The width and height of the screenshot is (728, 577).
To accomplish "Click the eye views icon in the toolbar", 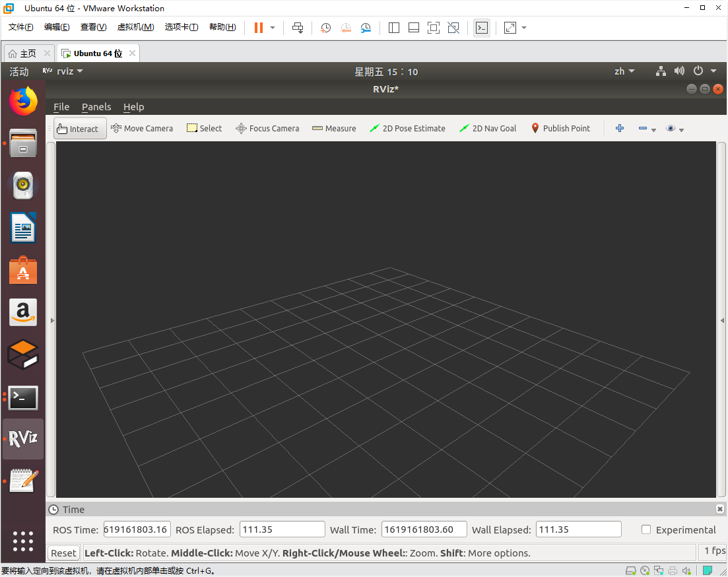I will [x=671, y=128].
